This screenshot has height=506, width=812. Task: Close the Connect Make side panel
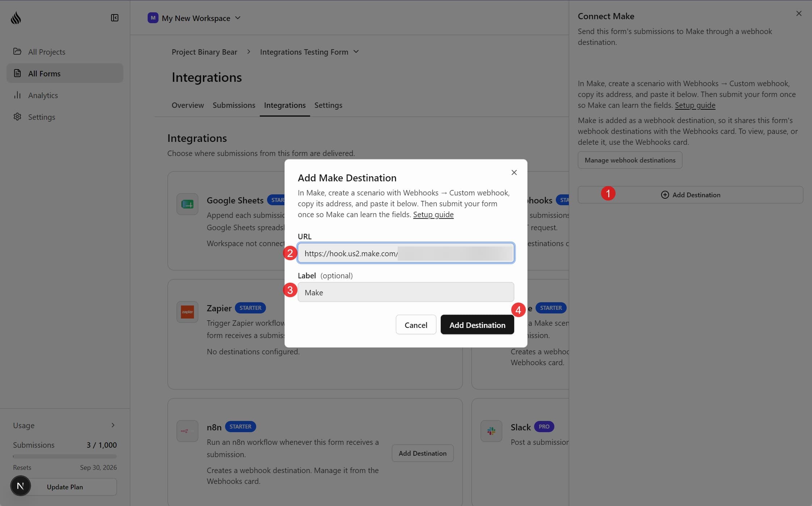799,13
